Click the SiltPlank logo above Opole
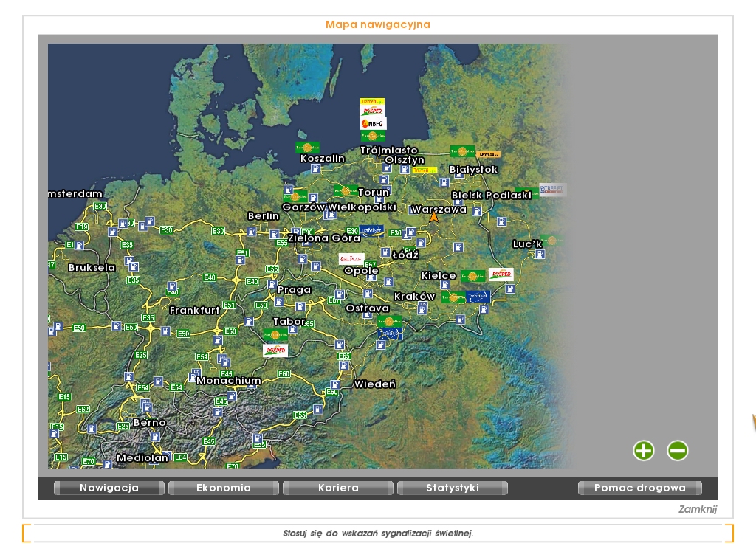 tap(351, 259)
